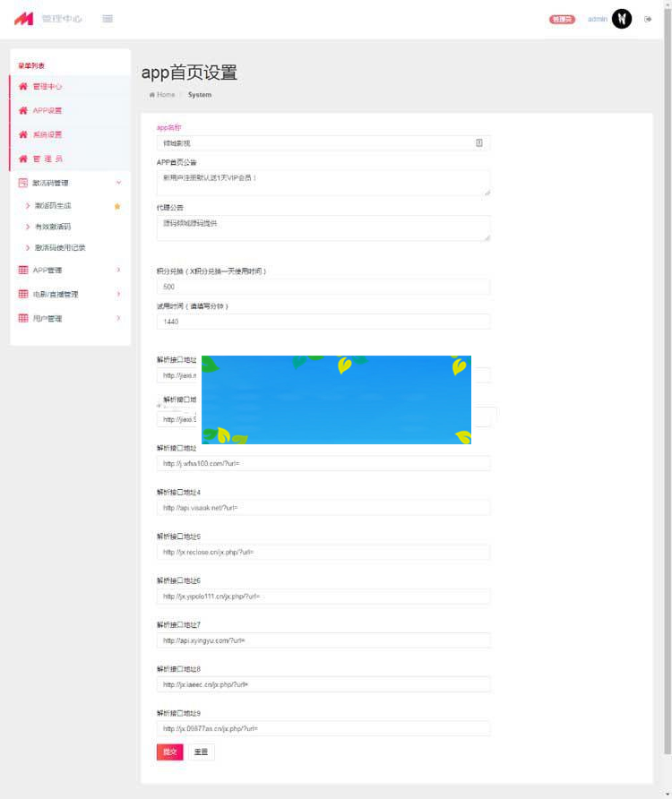Open the 系统设置 sidebar menu item
Screen dimensions: 672x799
[x=47, y=135]
